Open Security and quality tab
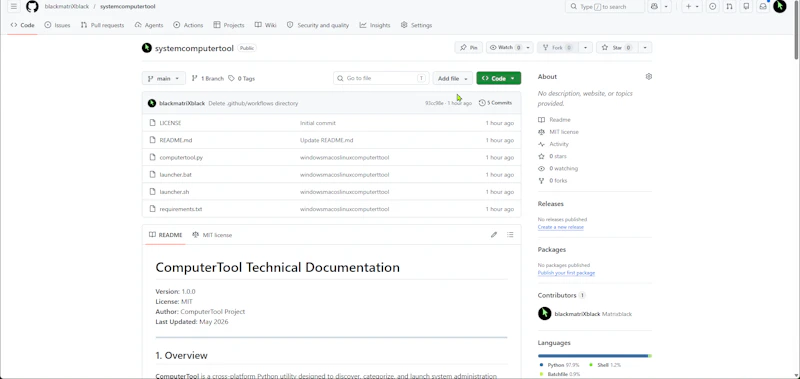The width and height of the screenshot is (800, 379). click(x=318, y=25)
